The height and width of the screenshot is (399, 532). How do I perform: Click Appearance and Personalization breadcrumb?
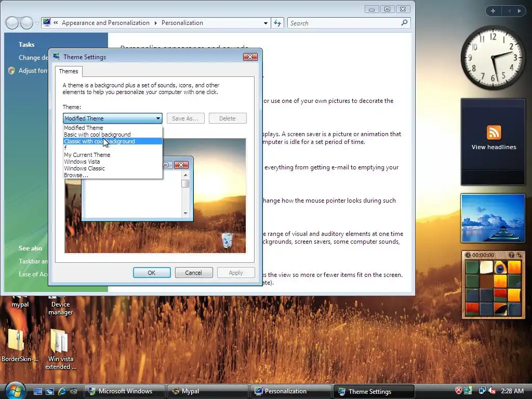(x=105, y=23)
